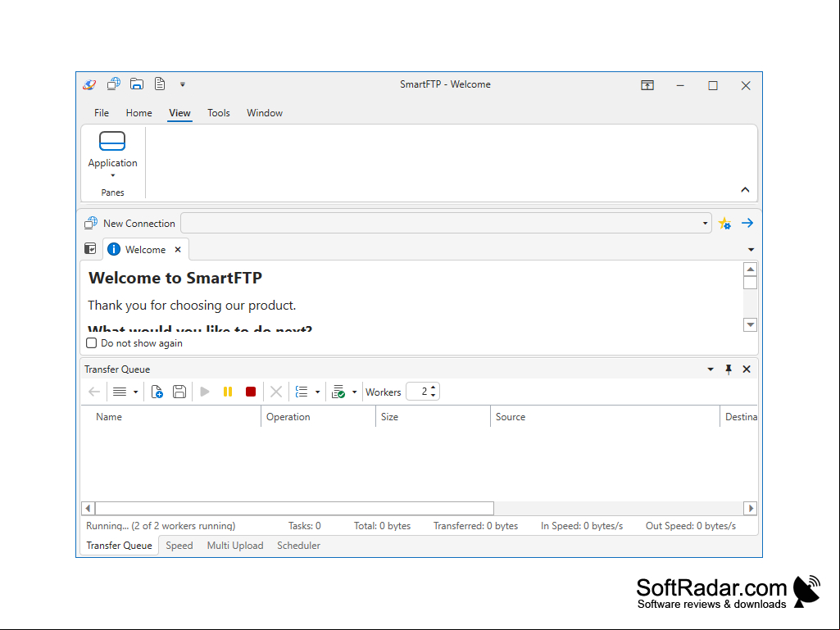The width and height of the screenshot is (840, 630).
Task: Click the 'Running... (2 of 2 workers running)' status
Action: tap(161, 526)
